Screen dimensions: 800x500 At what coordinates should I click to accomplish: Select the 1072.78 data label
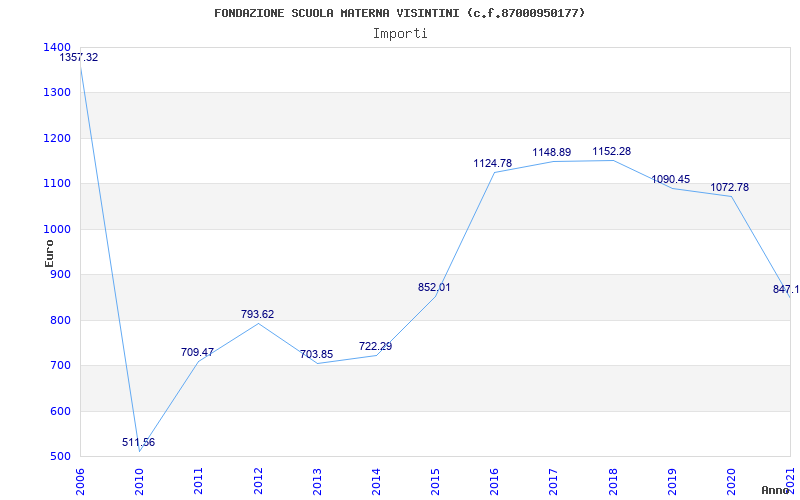click(x=730, y=187)
